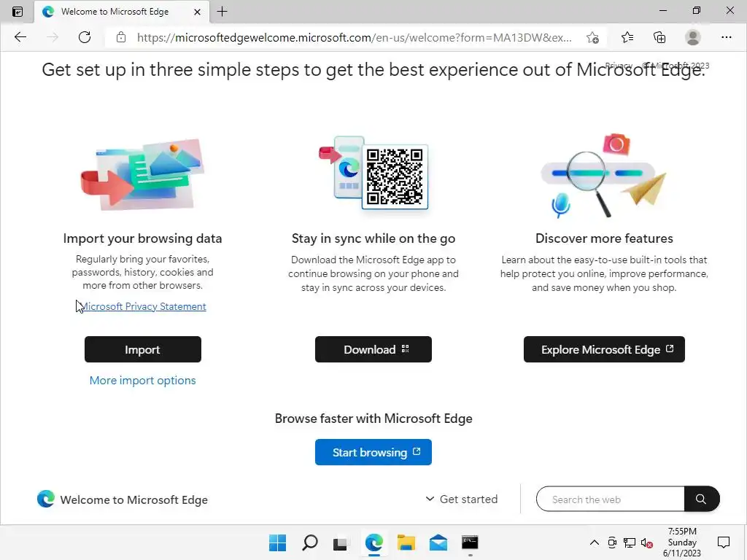Open File Explorer from the taskbar
Image resolution: width=747 pixels, height=560 pixels.
click(406, 542)
